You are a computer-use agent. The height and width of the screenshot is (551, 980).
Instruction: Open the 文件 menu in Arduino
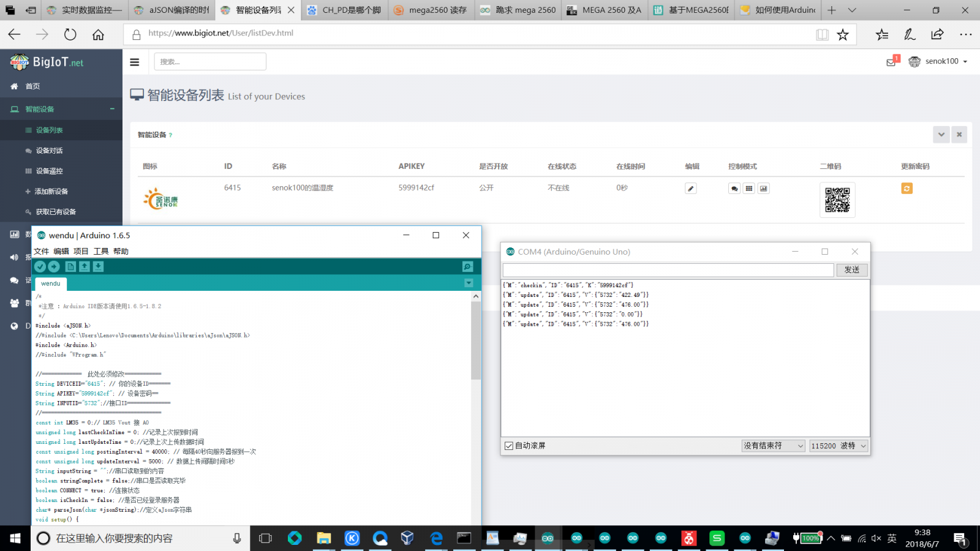[41, 252]
